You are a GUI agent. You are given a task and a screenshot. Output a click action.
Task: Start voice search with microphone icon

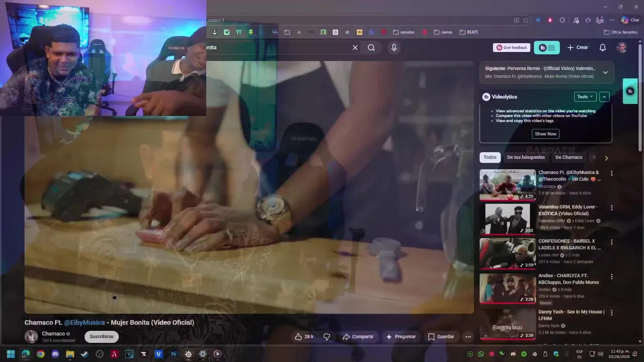coord(394,47)
